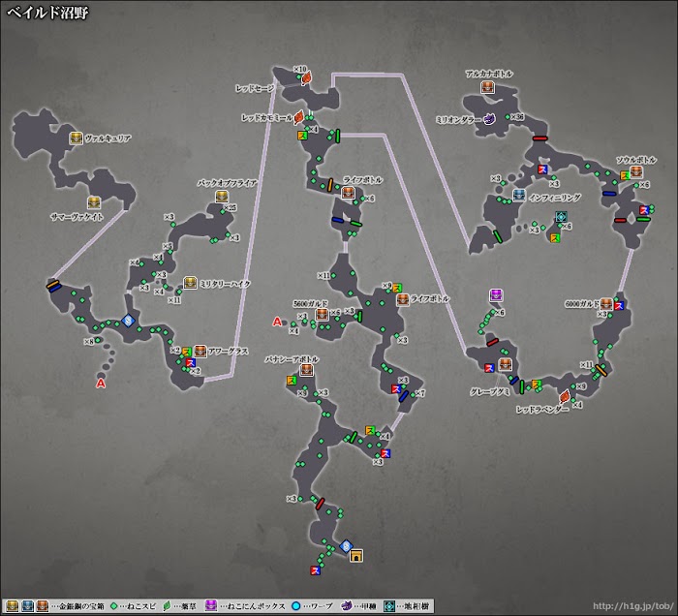Screen dimensions: 678x616
Task: Click the red-blue ス icon at map bottom
Action: (315, 570)
